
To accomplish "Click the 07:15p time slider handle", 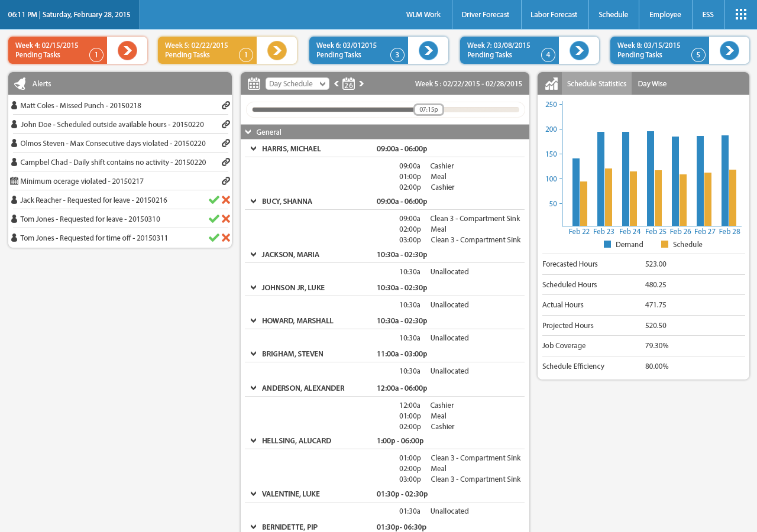I will point(428,109).
